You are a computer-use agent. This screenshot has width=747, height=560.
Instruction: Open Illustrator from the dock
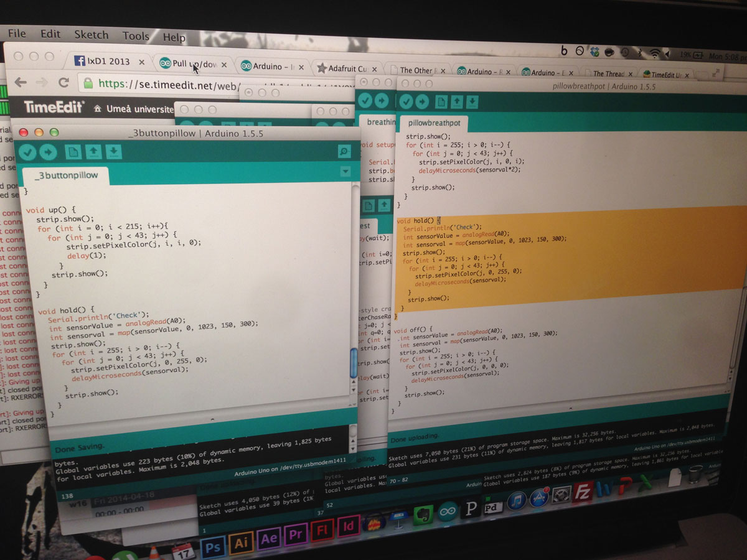[241, 544]
